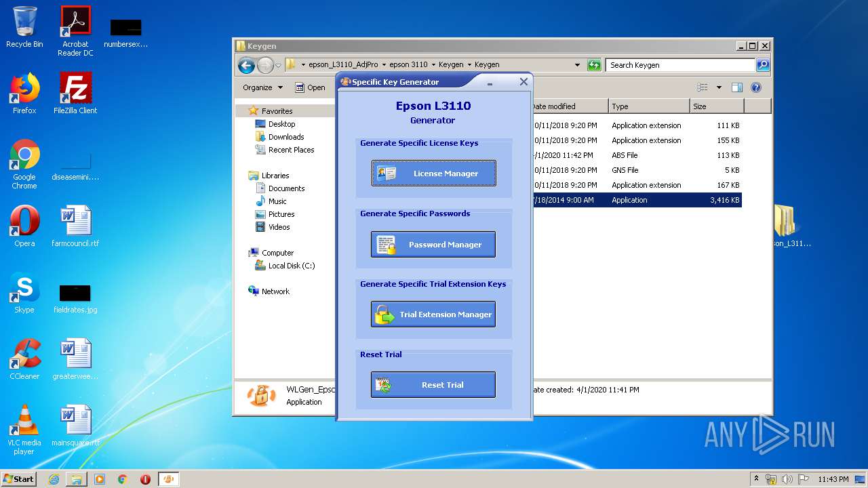
Task: Open Opera from the taskbar
Action: [x=145, y=479]
